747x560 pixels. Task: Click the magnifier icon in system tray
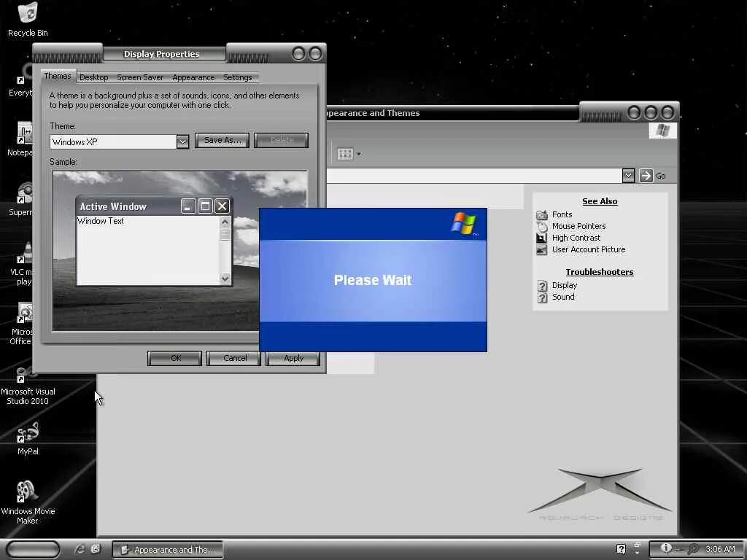694,548
